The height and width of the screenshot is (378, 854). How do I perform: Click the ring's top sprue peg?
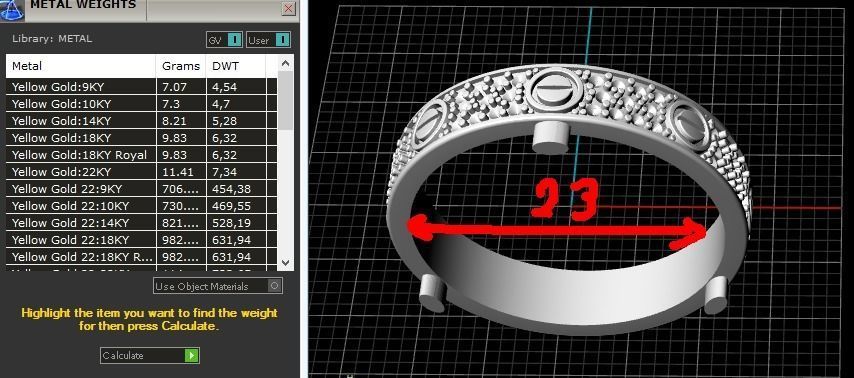pos(550,137)
